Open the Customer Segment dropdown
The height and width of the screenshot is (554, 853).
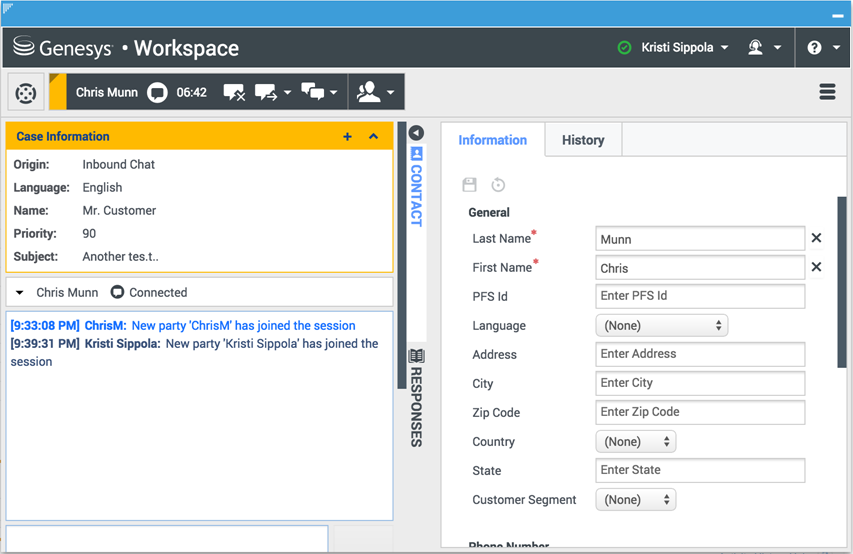click(x=635, y=499)
